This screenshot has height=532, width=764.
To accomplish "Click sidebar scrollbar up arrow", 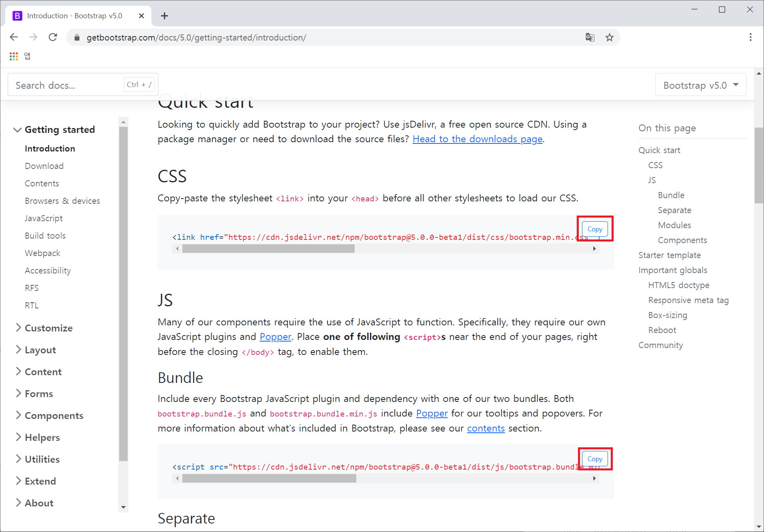I will coord(123,122).
